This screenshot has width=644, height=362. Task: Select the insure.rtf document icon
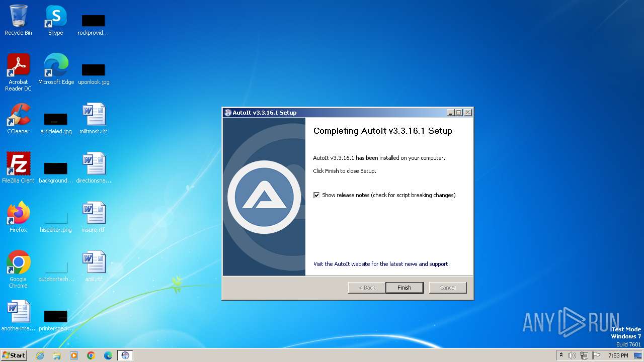click(94, 217)
